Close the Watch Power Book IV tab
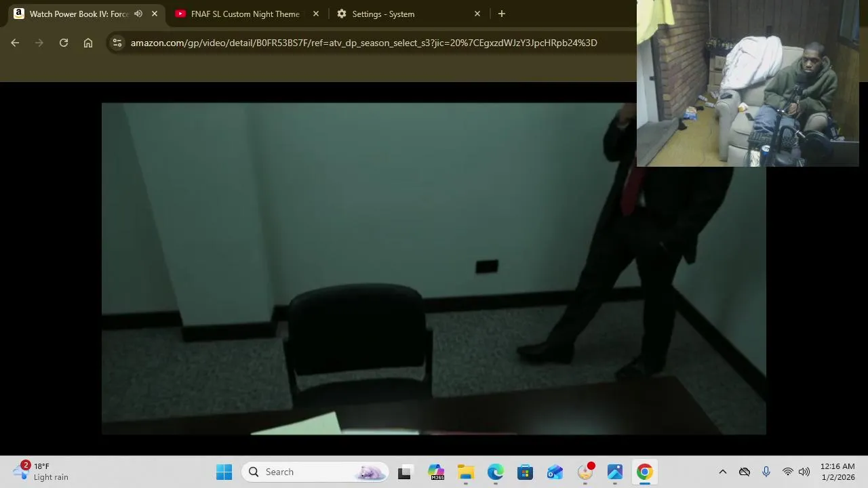The height and width of the screenshot is (488, 868). (155, 14)
